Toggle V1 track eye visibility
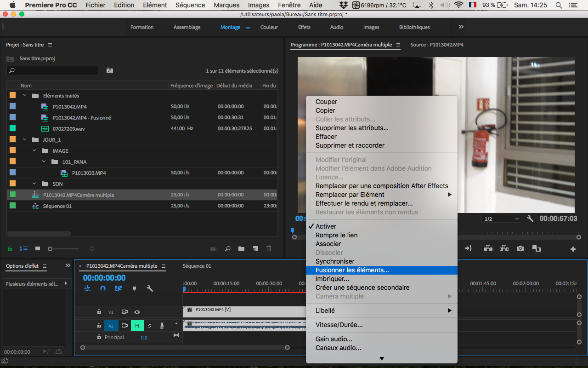Screen dimensions: 588x368 [137, 312]
